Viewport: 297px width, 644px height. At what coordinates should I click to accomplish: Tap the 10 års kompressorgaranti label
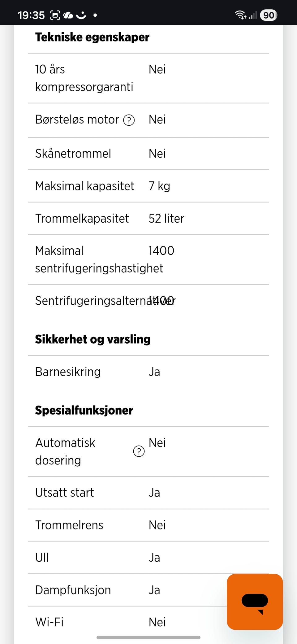84,78
